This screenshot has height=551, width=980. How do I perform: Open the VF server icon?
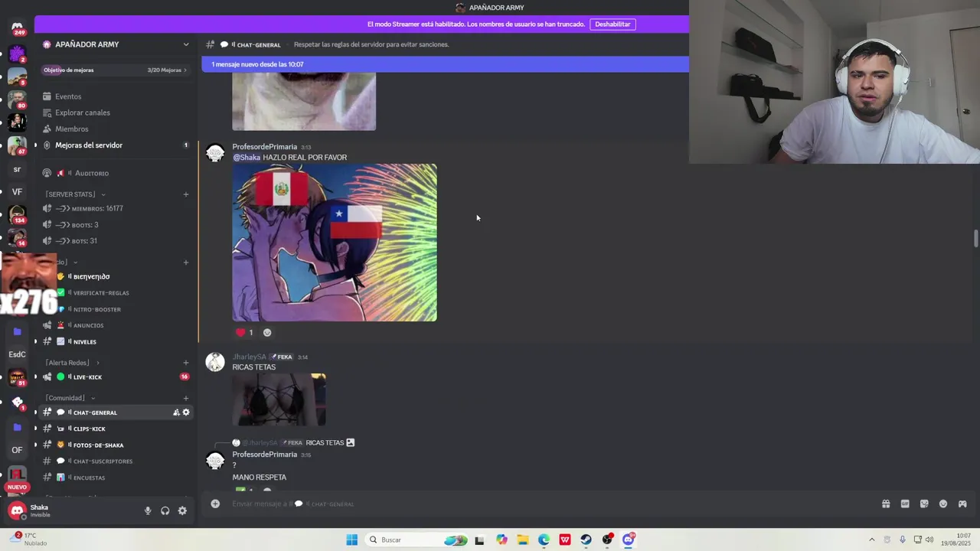(x=17, y=192)
